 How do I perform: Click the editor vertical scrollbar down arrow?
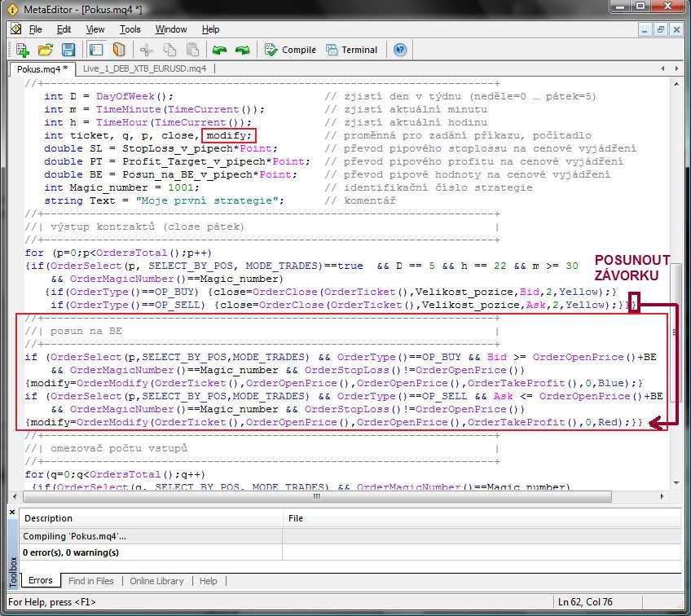(676, 483)
